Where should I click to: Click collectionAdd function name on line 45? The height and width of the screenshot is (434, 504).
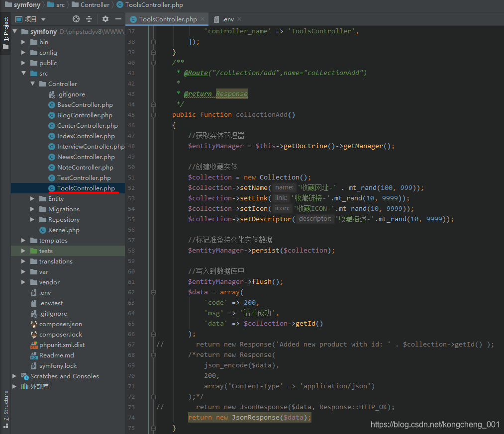click(x=262, y=115)
